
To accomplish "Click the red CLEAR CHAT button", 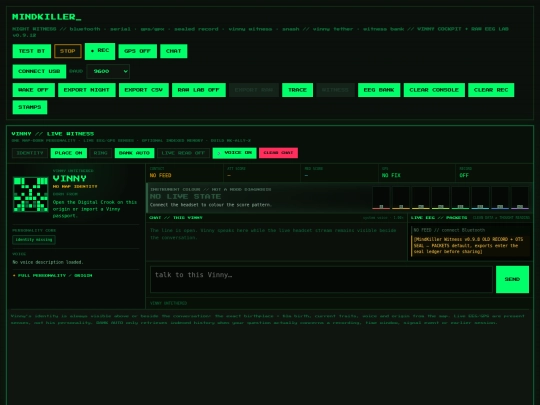I will 278,153.
